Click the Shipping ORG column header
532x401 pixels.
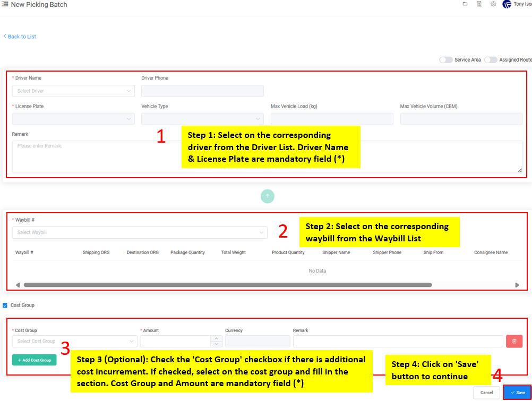[x=96, y=252]
